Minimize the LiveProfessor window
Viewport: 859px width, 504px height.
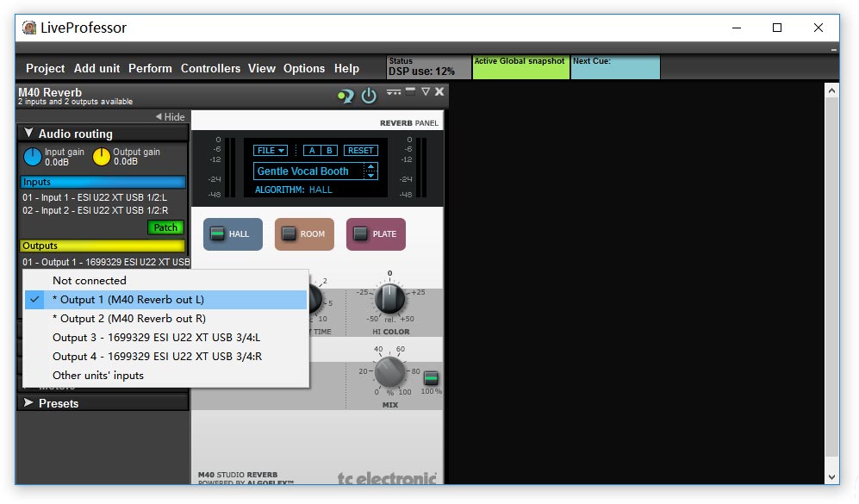tap(737, 28)
